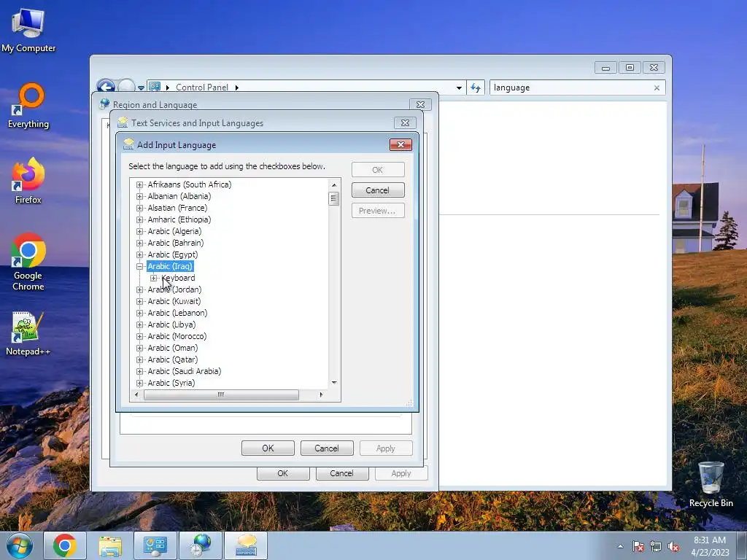
Task: Click Cancel in Region and Language dialog
Action: tap(342, 473)
